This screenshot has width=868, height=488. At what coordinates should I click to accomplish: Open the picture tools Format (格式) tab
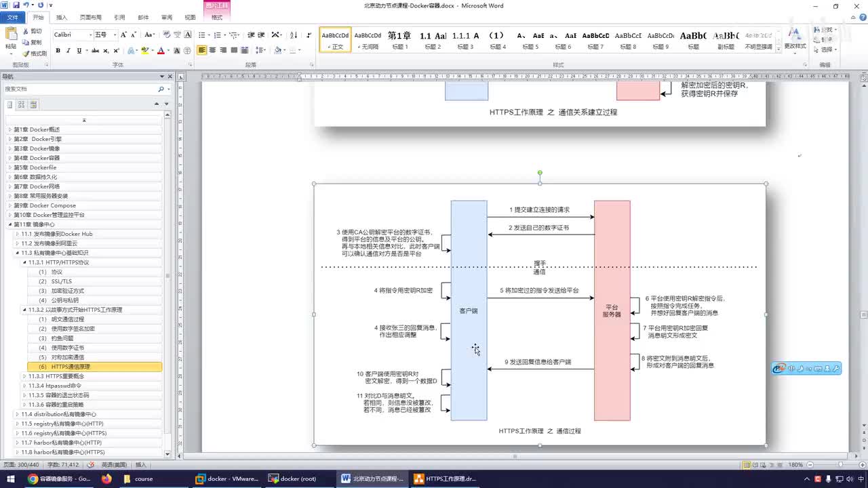(x=217, y=17)
